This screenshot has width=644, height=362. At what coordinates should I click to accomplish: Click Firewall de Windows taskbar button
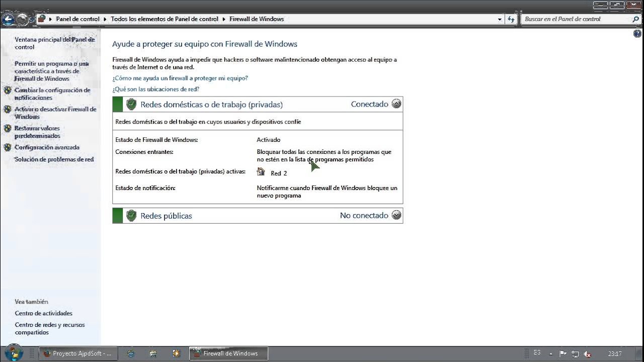coord(229,353)
